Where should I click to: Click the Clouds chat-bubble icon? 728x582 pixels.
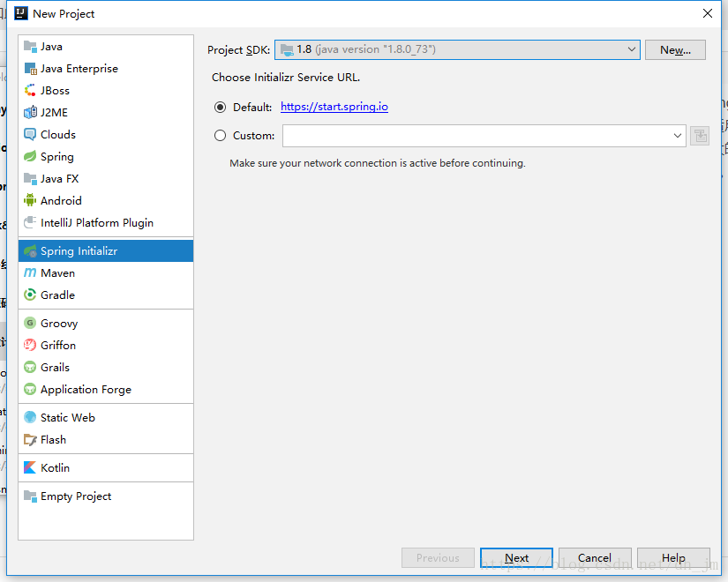(x=30, y=135)
